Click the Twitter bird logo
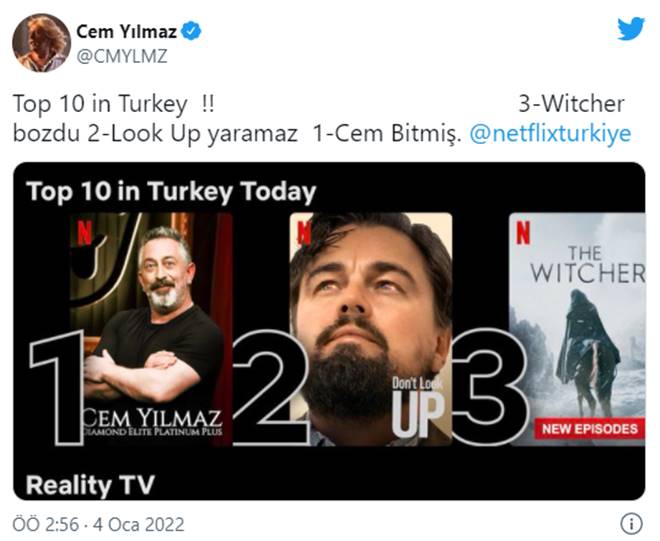This screenshot has width=660, height=541. [x=631, y=29]
